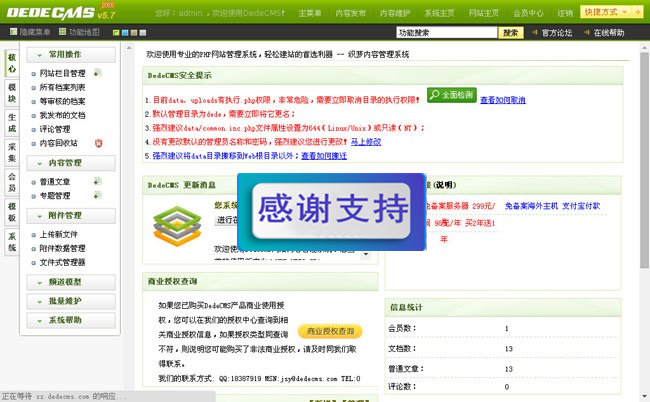Switch to the 生成 vertical tab
The image size is (650, 402).
(x=12, y=123)
